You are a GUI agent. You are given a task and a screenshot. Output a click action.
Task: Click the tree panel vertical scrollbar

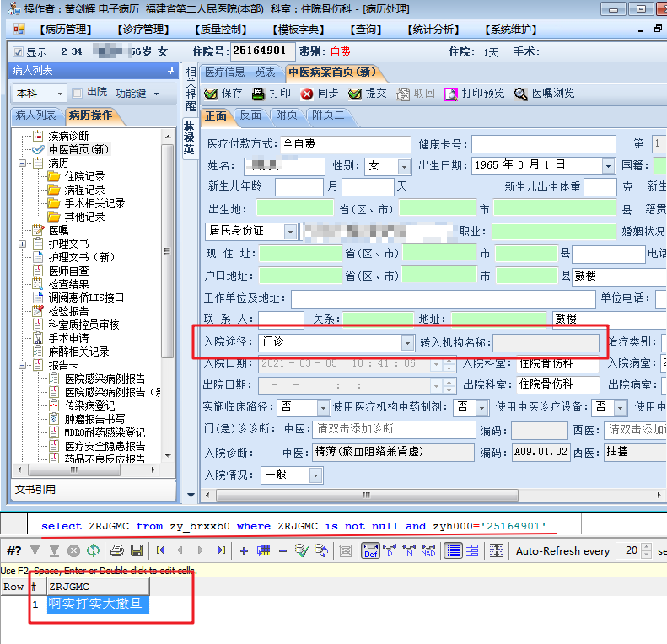[x=167, y=251]
